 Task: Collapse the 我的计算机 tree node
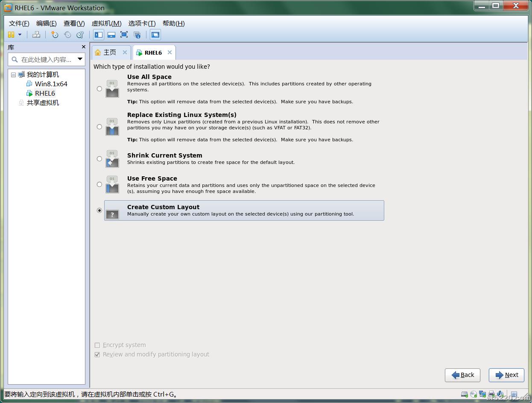pos(13,75)
